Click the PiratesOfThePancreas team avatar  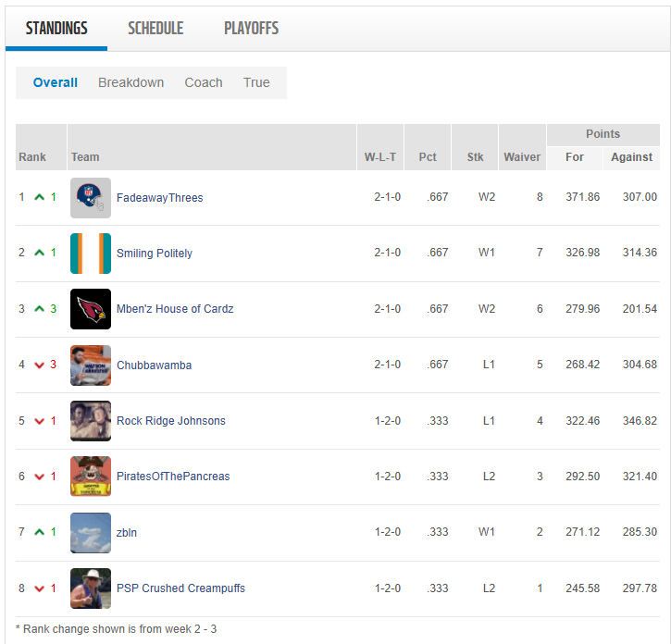(x=91, y=477)
